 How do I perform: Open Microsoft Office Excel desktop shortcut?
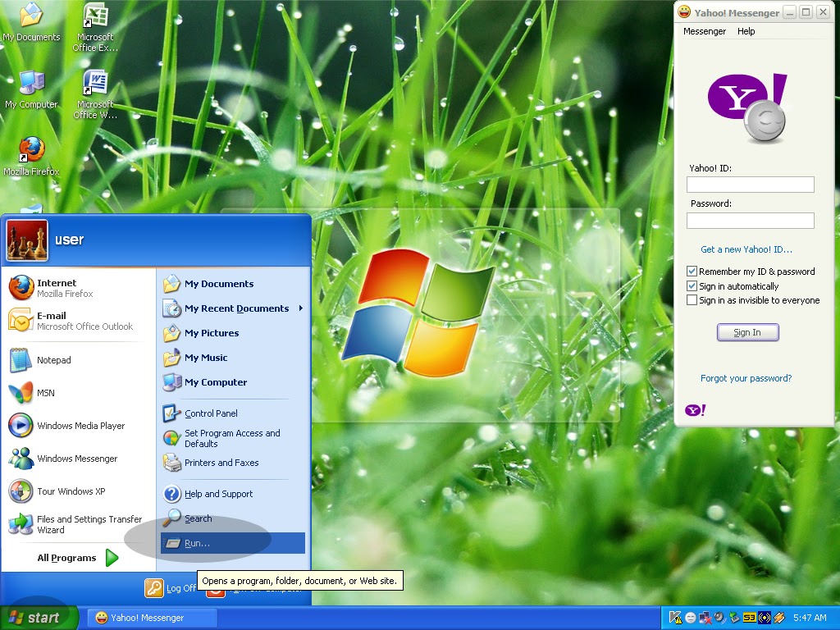pyautogui.click(x=95, y=27)
